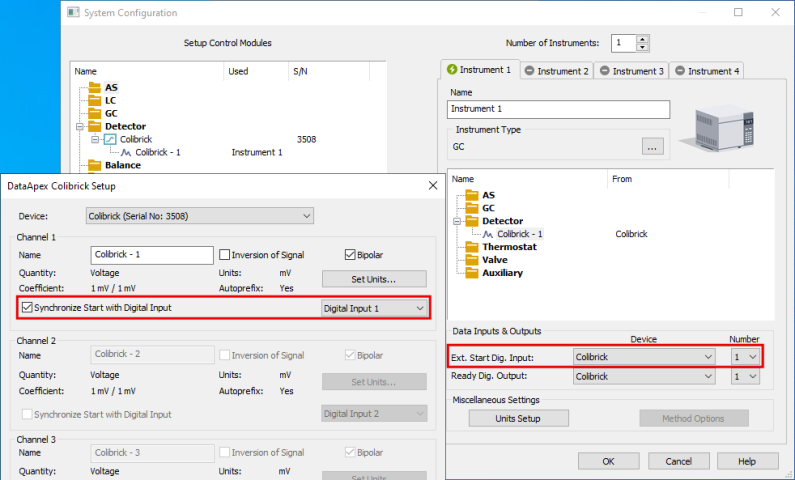The height and width of the screenshot is (480, 795).
Task: Click the LC folder icon in left tree
Action: 94,101
